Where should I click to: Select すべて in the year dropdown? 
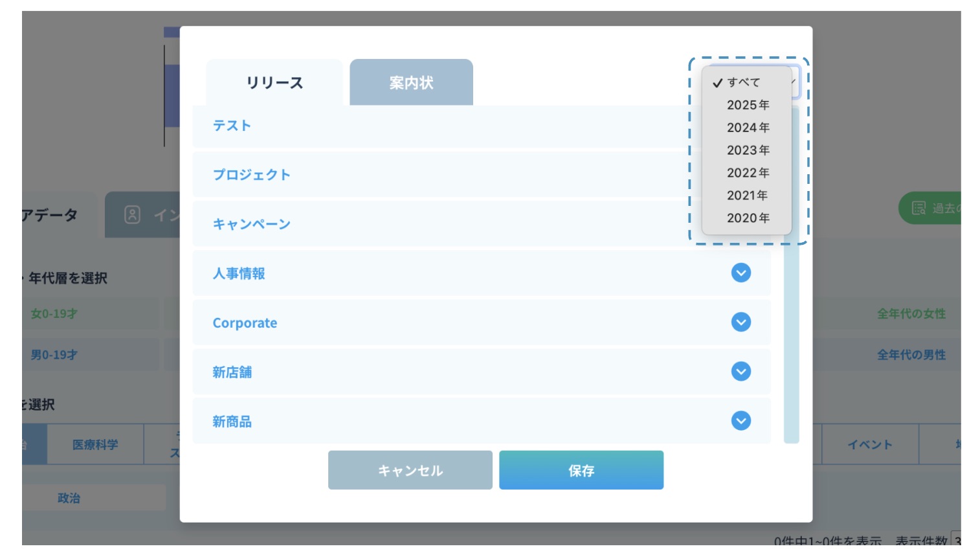coord(743,82)
